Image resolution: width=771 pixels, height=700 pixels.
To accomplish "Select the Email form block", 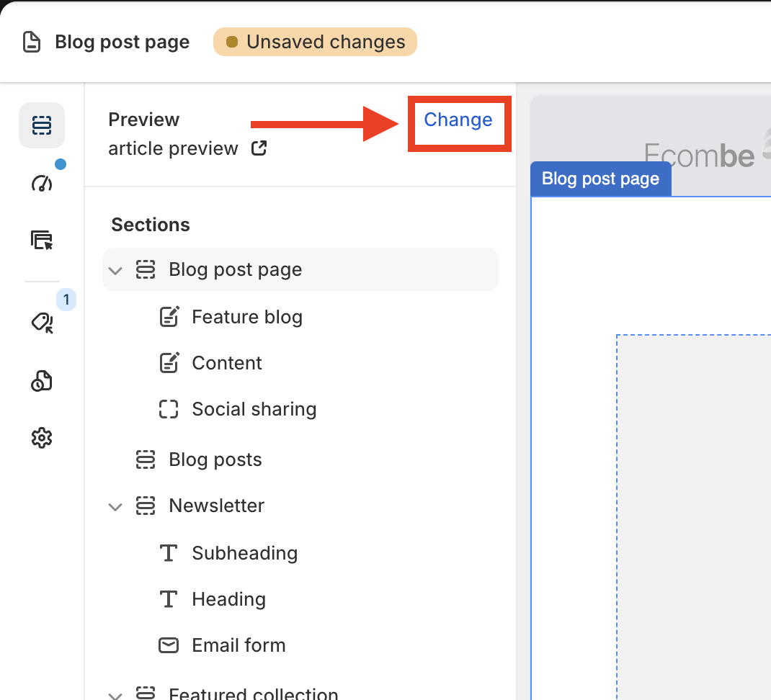I will pyautogui.click(x=239, y=645).
